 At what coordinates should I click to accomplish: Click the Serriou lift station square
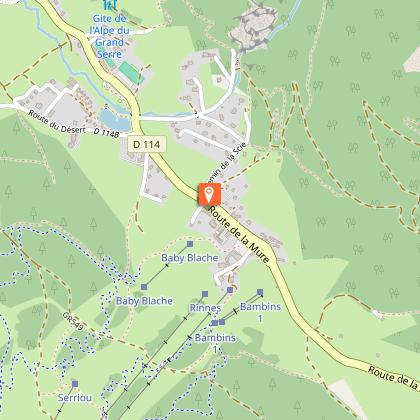pyautogui.click(x=75, y=384)
